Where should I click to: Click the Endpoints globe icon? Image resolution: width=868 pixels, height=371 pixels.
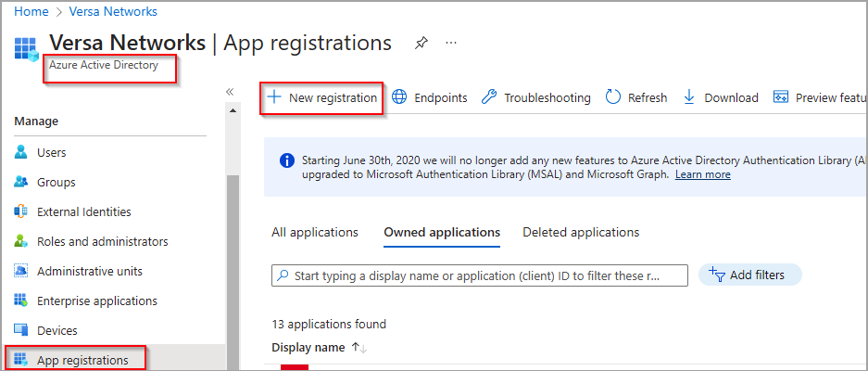pos(399,97)
